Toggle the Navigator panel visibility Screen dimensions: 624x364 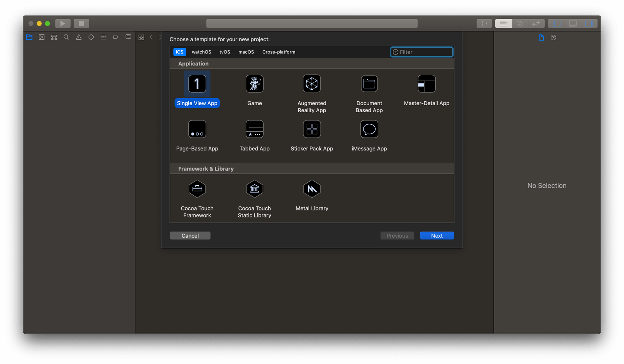(556, 23)
